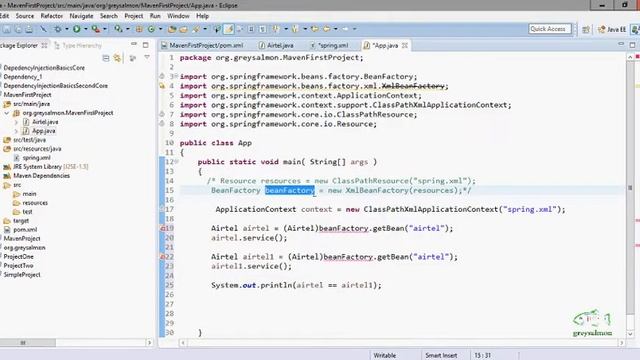Open the Next Annotation dropdown arrow

point(285,29)
